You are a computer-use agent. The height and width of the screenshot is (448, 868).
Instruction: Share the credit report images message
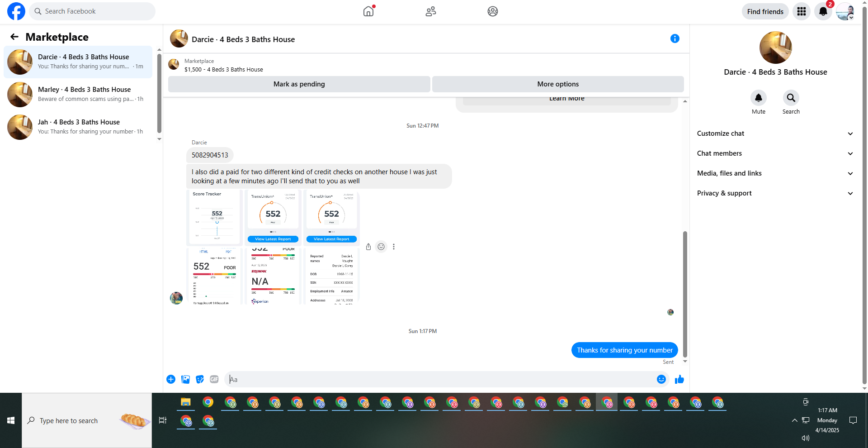coord(368,247)
